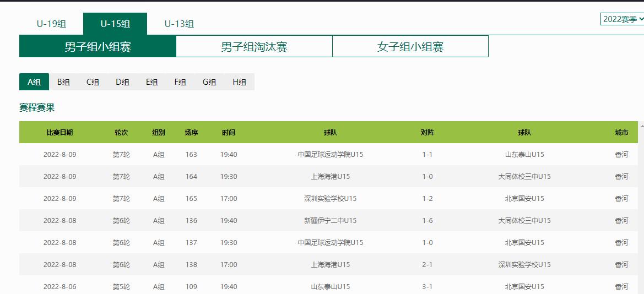Select group F组 button
Image resolution: width=644 pixels, height=294 pixels.
[x=181, y=81]
